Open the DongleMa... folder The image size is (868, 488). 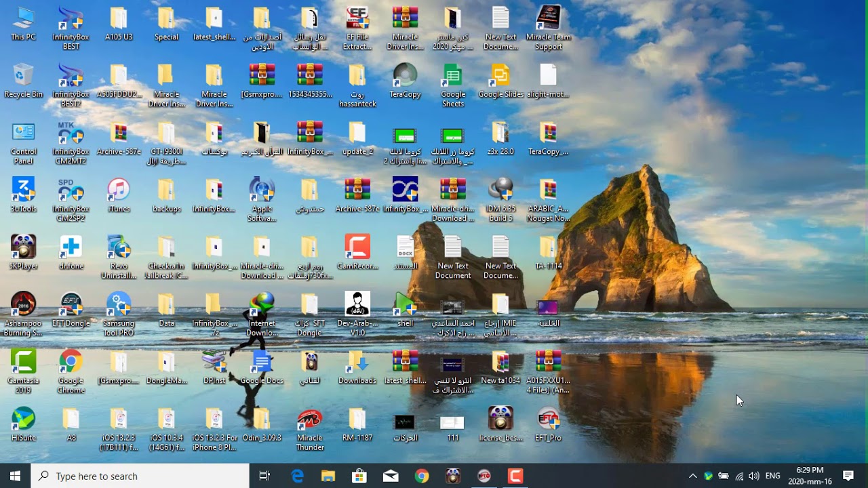point(166,367)
